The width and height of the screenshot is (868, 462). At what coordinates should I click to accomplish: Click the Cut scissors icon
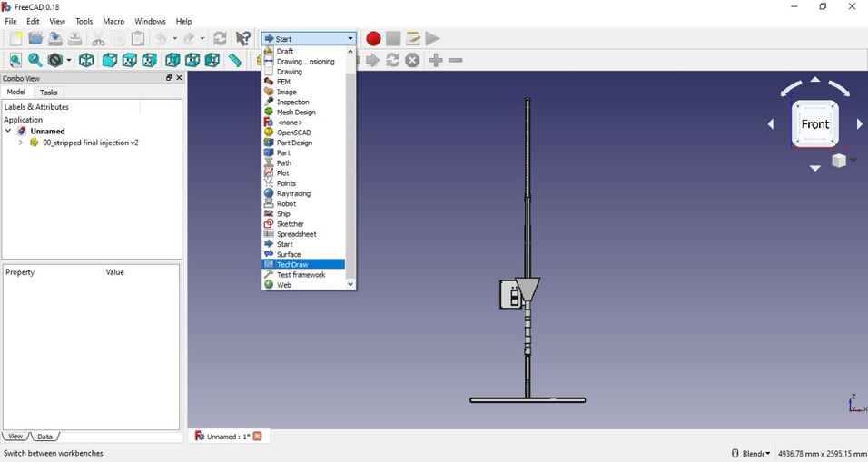coord(99,38)
